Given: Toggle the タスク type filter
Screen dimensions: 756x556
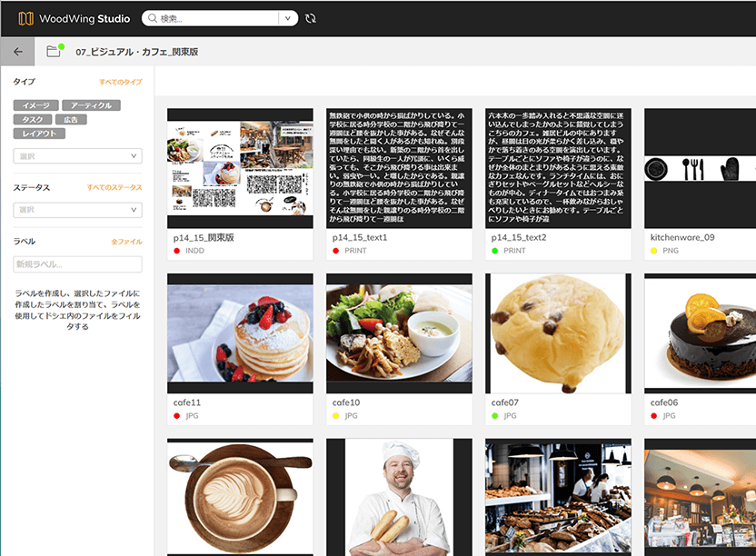Looking at the screenshot, I should click(x=33, y=119).
